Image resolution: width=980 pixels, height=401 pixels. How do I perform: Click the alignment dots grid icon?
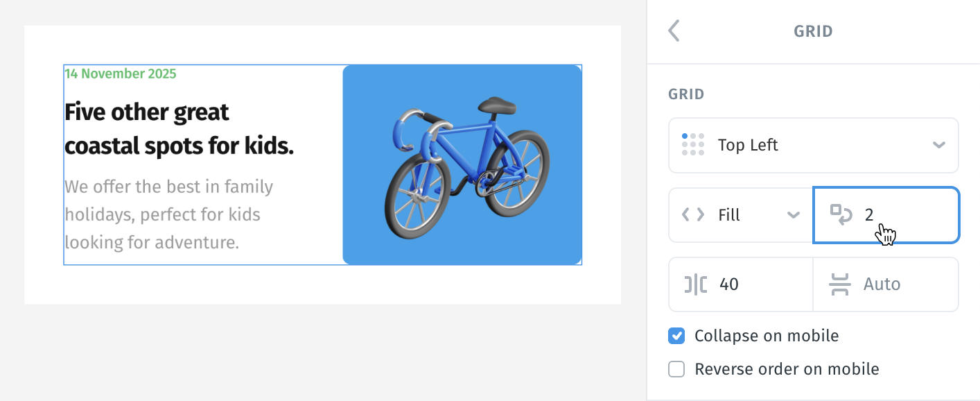pos(693,144)
